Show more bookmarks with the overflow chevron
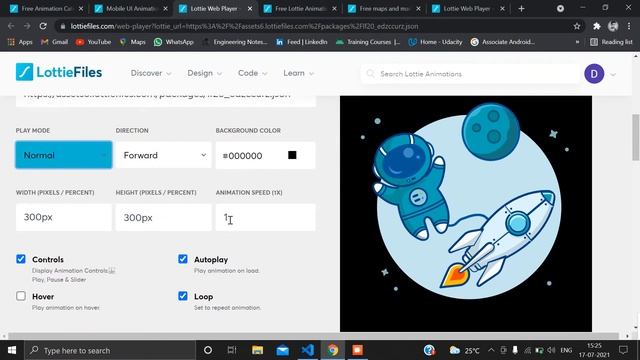Screen dimensions: 640x360 pyautogui.click(x=577, y=42)
